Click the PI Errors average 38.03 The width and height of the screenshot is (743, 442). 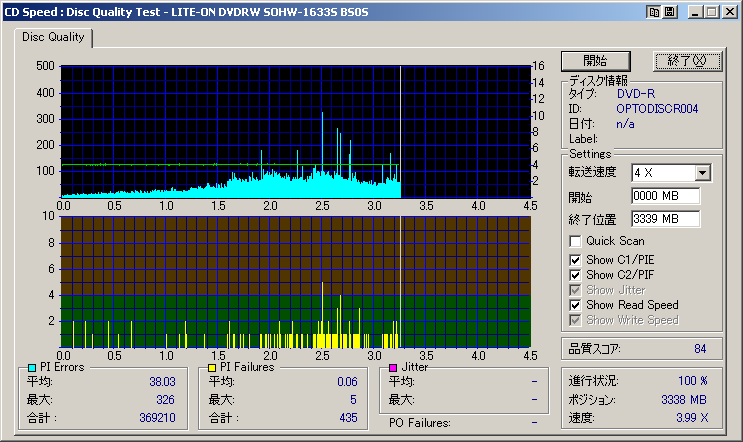coord(162,382)
